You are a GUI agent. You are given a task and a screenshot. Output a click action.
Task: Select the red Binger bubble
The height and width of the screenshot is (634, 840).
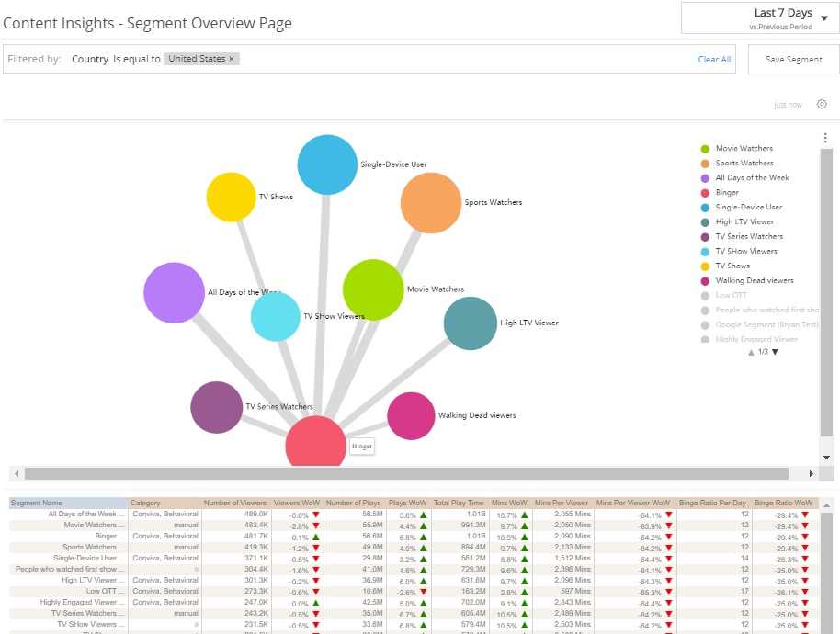click(315, 442)
